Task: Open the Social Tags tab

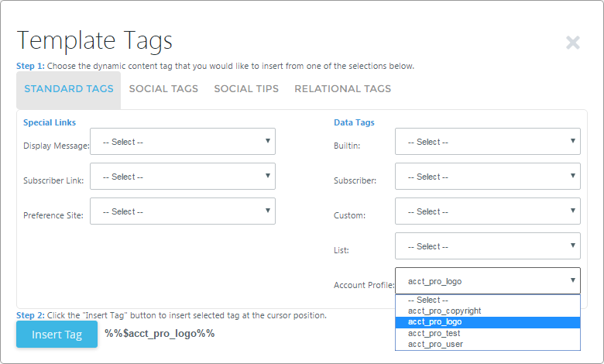Action: click(x=163, y=89)
